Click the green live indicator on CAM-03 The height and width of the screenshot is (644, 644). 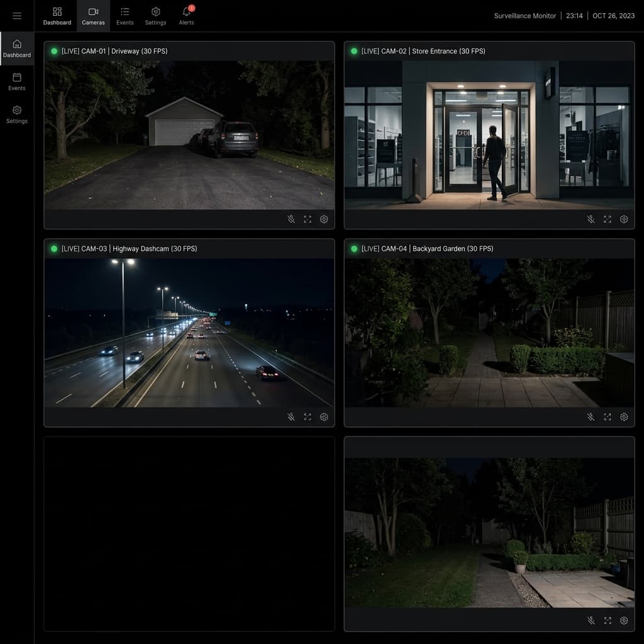pyautogui.click(x=54, y=249)
